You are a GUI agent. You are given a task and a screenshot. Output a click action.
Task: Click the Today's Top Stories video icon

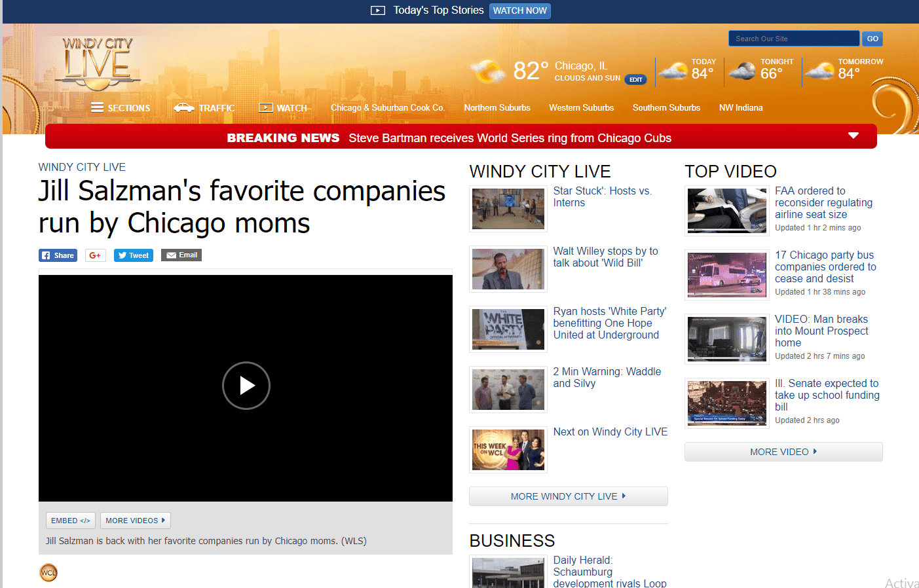point(378,10)
